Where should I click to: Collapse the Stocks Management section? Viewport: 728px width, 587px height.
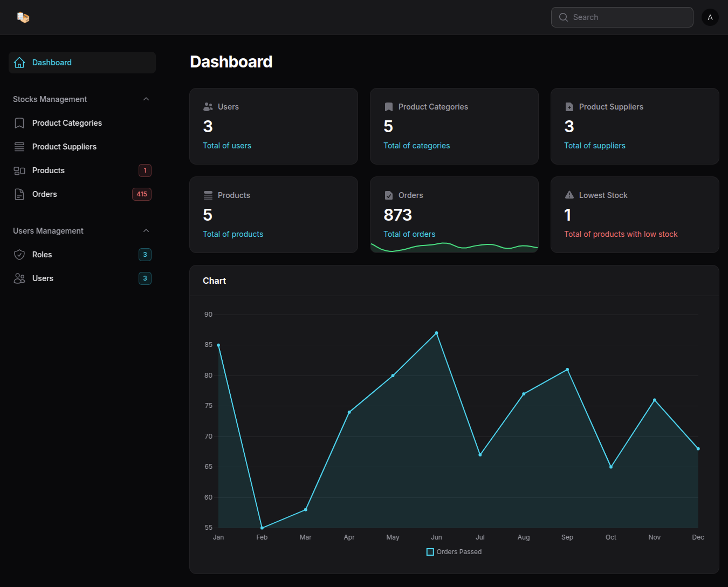(x=146, y=99)
